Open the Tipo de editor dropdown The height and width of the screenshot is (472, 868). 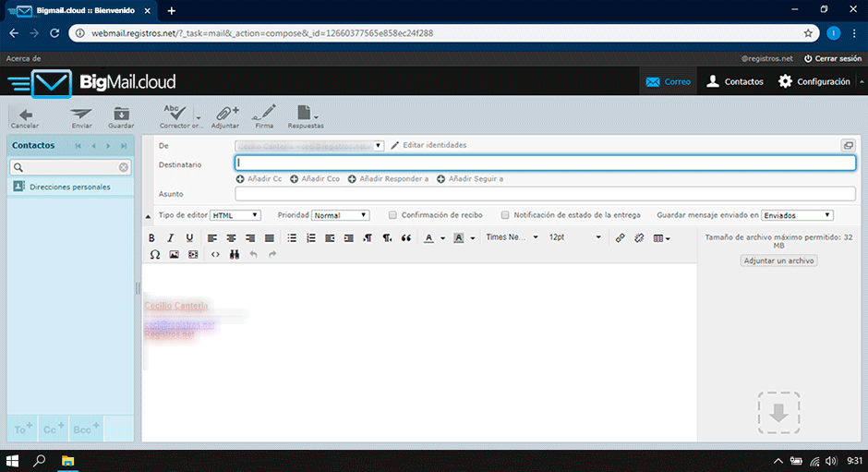(x=235, y=215)
